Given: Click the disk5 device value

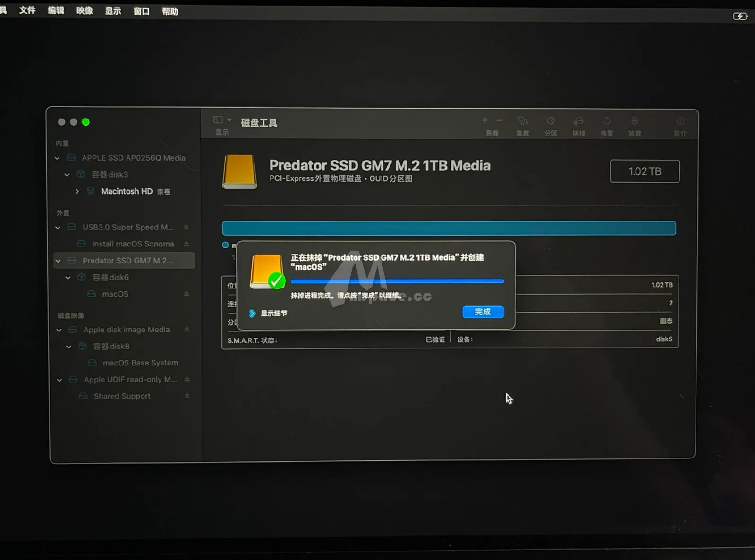Looking at the screenshot, I should click(664, 339).
